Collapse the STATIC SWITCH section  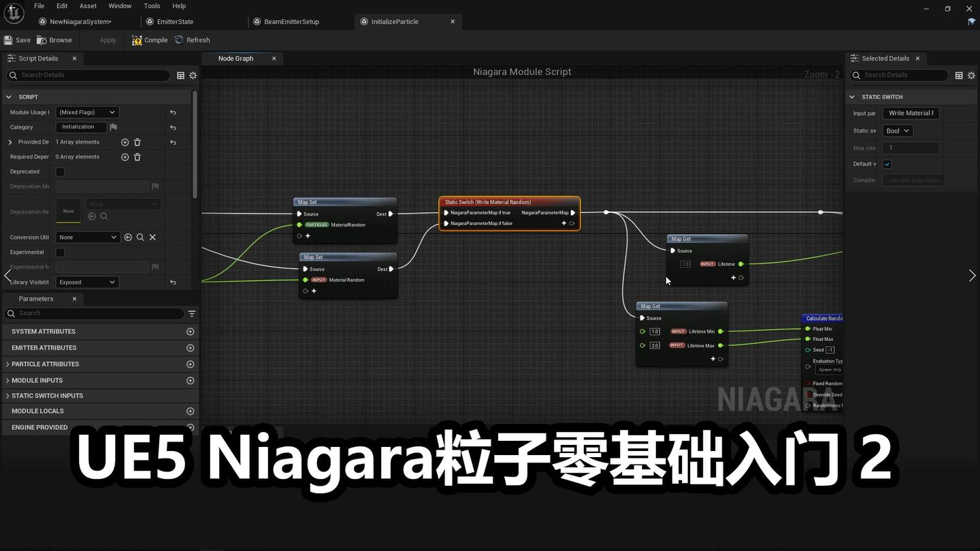pyautogui.click(x=851, y=97)
